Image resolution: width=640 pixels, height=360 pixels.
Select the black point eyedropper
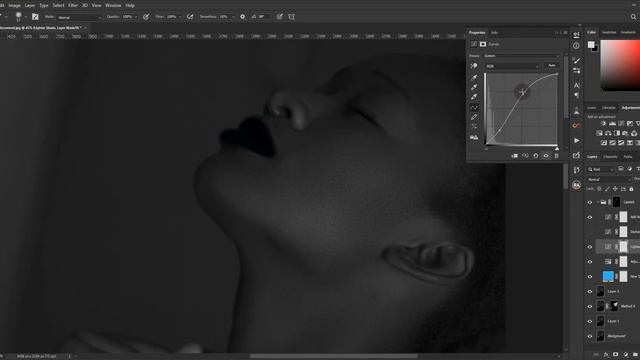pos(474,78)
